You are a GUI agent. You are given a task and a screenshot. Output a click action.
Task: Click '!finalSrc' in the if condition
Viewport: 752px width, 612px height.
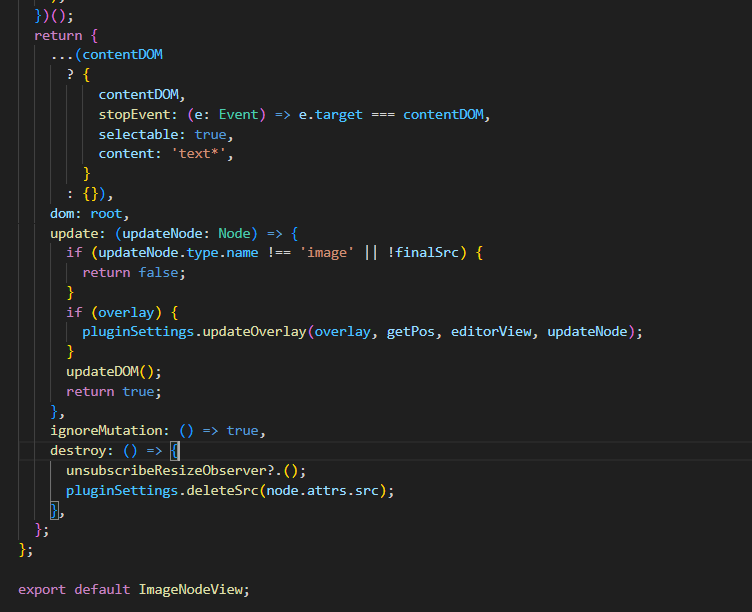(x=423, y=253)
